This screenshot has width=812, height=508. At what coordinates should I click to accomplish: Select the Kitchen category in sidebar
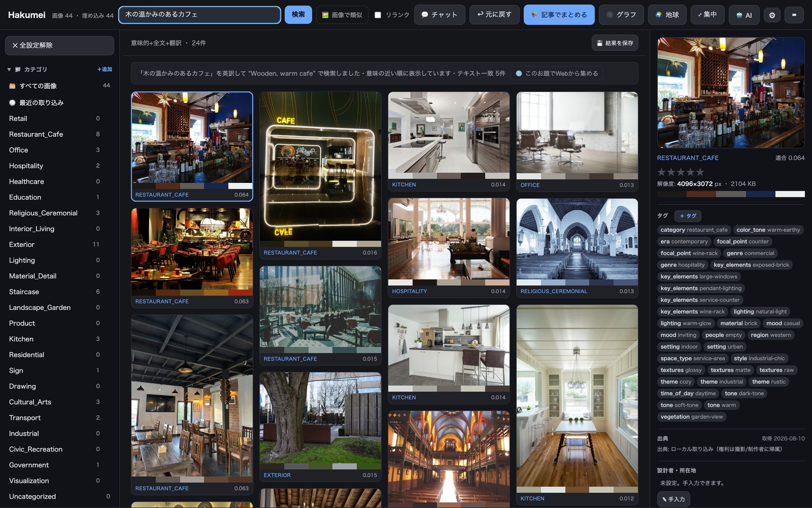54,339
